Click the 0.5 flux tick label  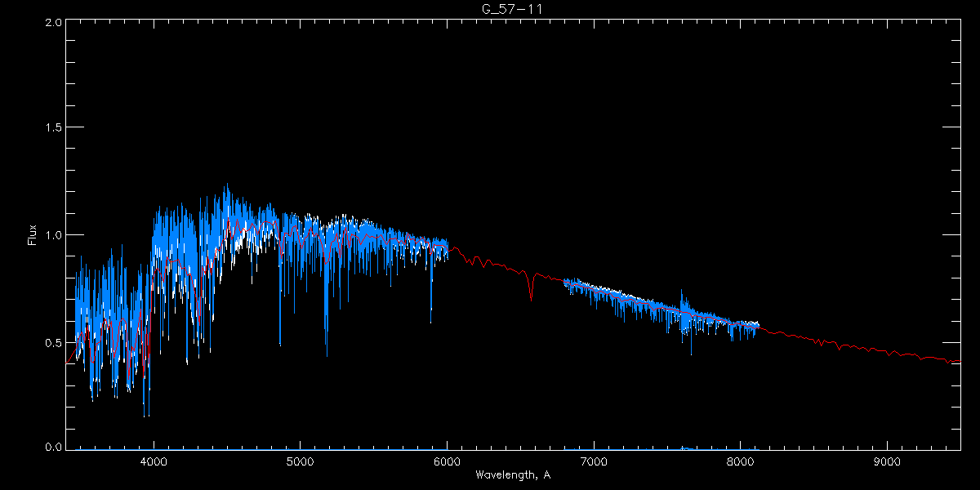pyautogui.click(x=53, y=341)
